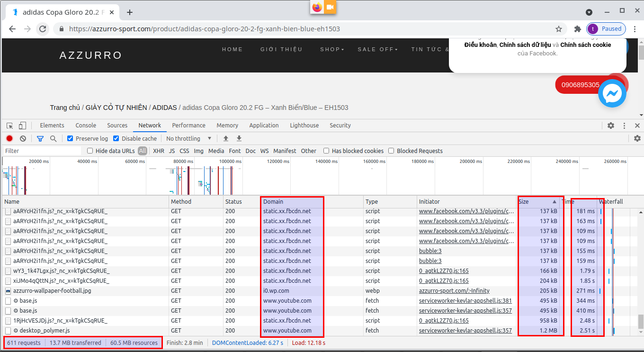Open the Chrome extensions puzzle icon
The width and height of the screenshot is (644, 352).
[x=577, y=29]
